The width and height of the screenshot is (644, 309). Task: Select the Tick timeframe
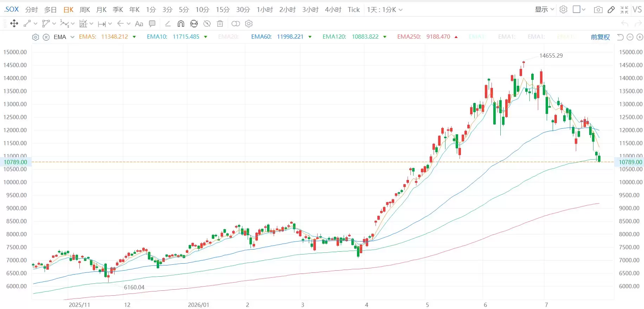coord(354,10)
